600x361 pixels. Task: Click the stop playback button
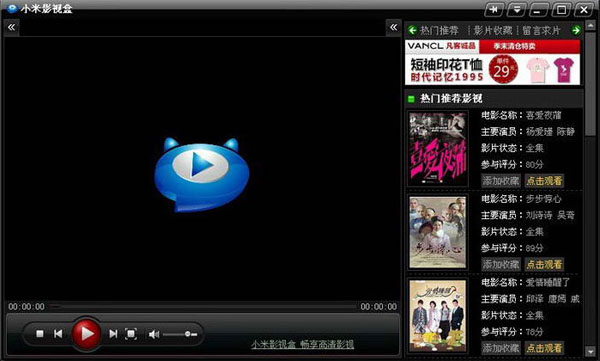coord(40,334)
